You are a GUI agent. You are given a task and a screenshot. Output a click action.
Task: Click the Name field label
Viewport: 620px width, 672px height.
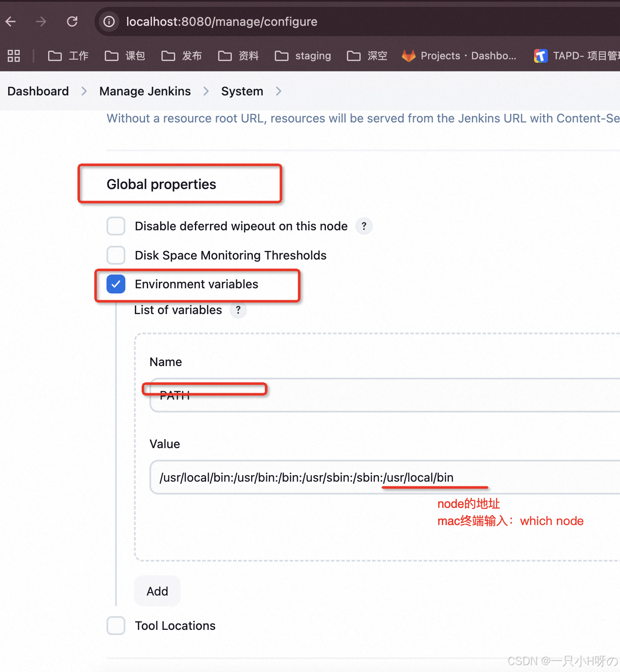(x=166, y=362)
